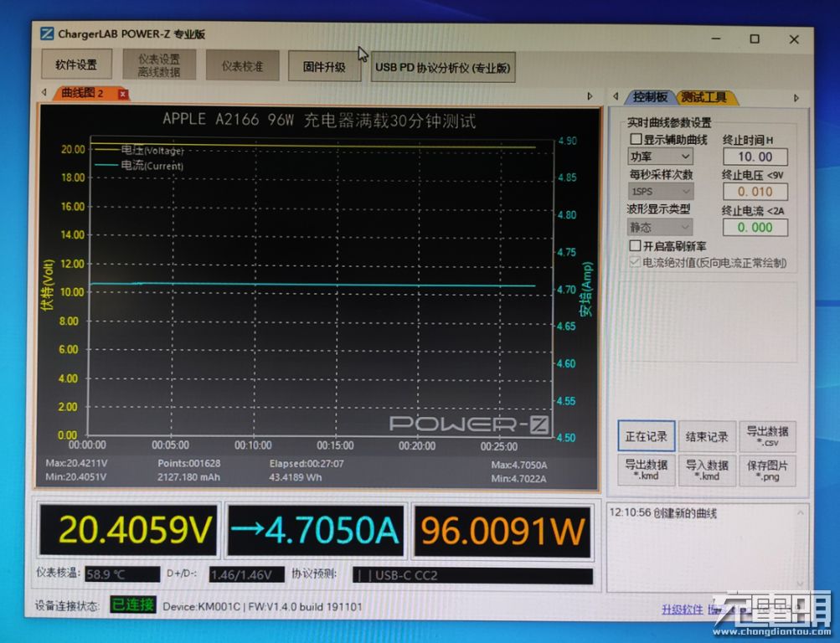
Task: Click Elapsed:00:27:07 statistic
Action: pos(307,464)
